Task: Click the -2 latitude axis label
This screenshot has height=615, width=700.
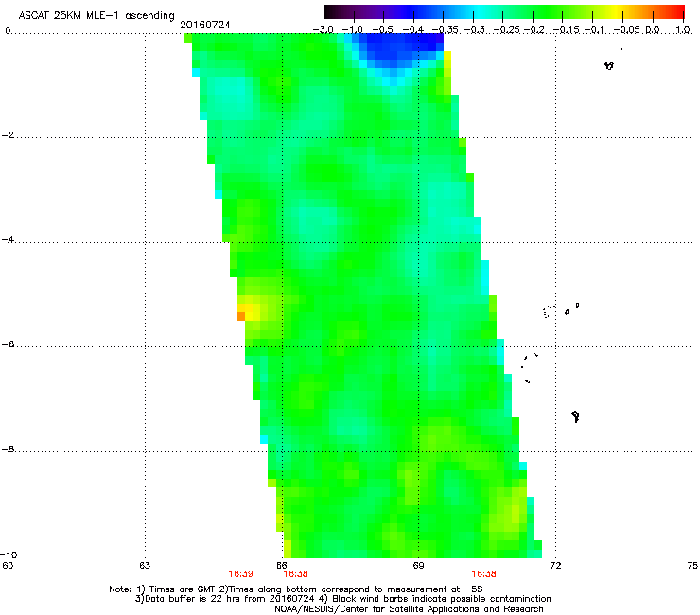Action: (8, 135)
